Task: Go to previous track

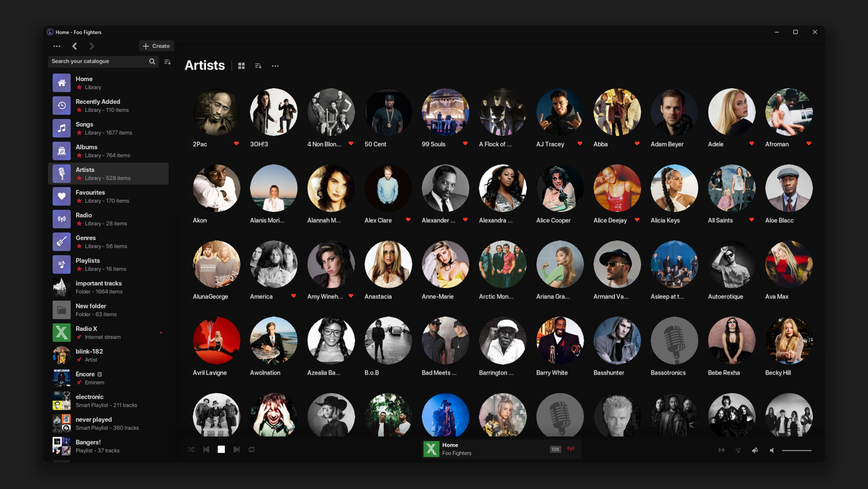Action: (x=206, y=449)
